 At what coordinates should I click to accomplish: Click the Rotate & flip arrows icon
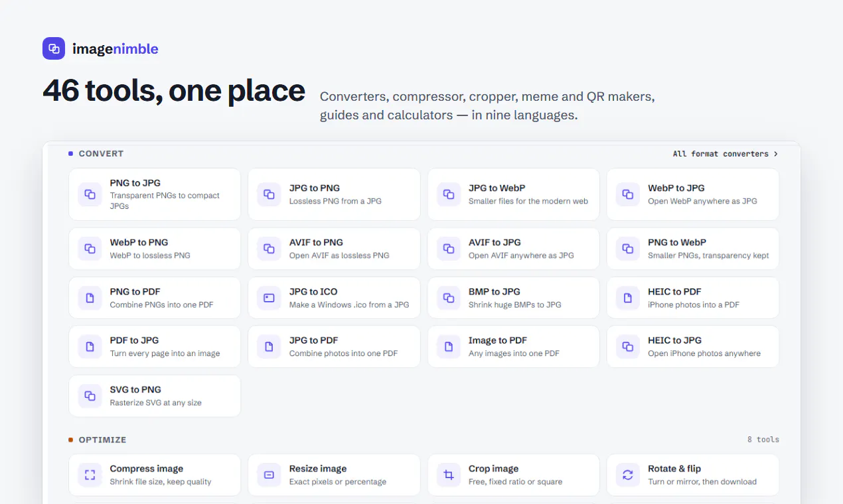click(x=628, y=475)
